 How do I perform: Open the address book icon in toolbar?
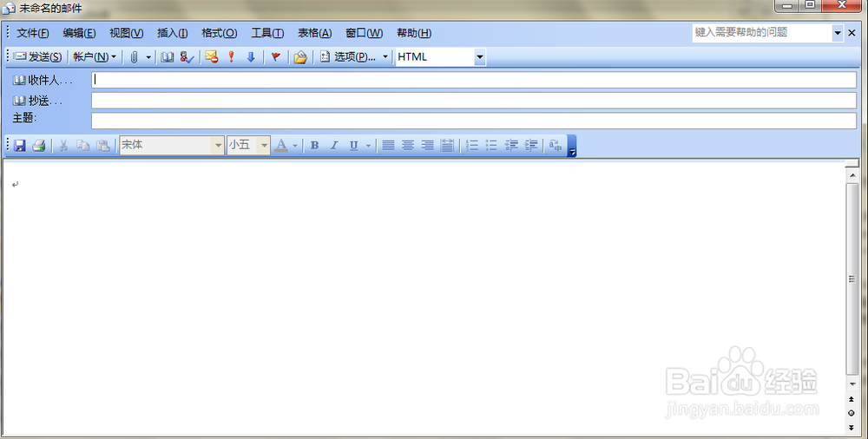coord(168,57)
